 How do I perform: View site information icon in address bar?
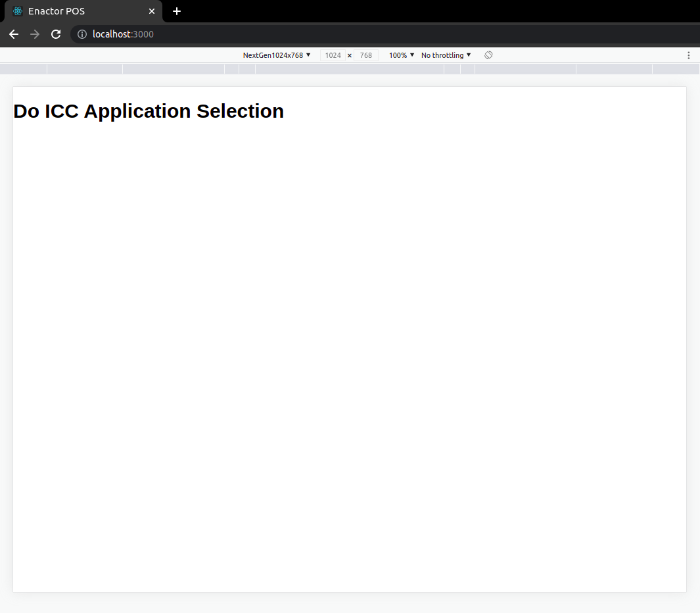click(x=82, y=34)
